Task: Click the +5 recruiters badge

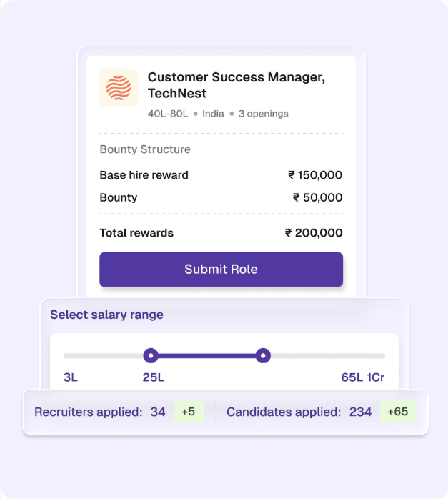Action: point(189,412)
